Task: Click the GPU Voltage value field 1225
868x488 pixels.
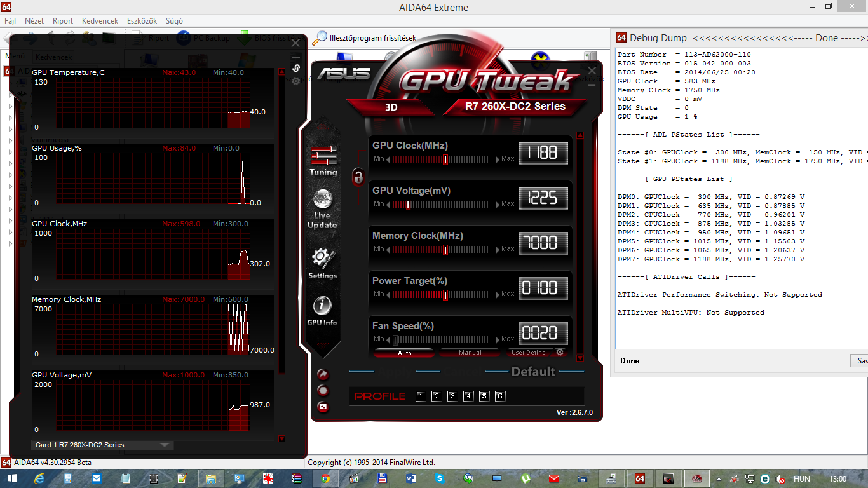Action: tap(543, 198)
